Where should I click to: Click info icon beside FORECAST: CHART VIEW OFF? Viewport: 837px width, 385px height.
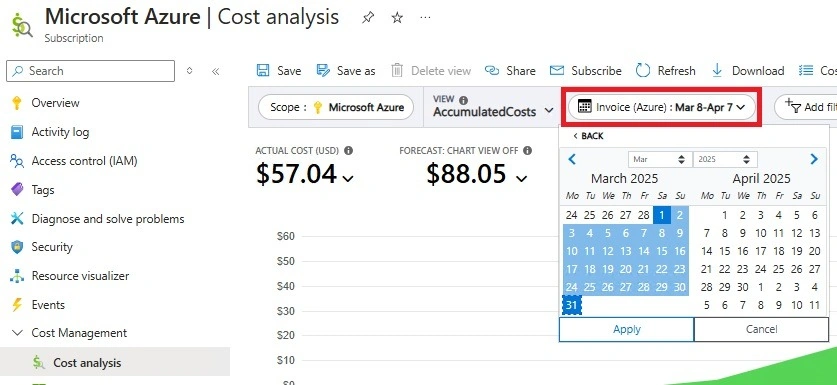coord(527,151)
